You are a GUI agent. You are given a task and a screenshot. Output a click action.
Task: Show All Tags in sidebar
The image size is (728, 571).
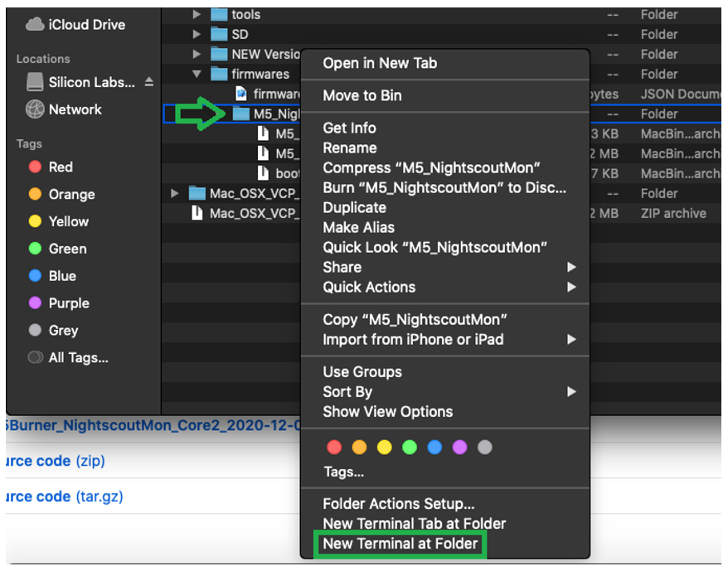(x=68, y=358)
